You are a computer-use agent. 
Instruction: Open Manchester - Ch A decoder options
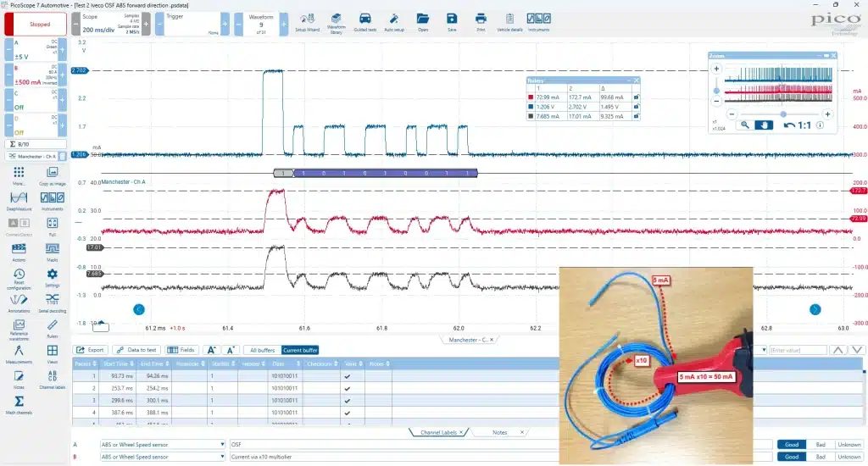32,157
